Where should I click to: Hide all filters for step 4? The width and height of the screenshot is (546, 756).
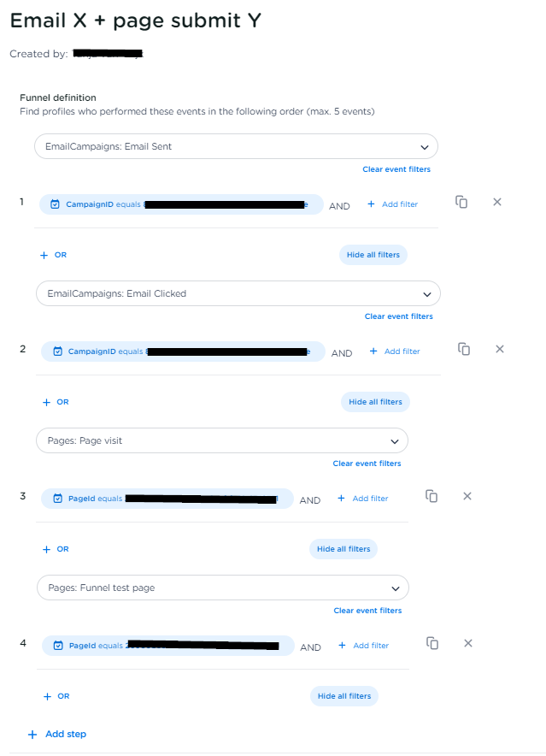[x=344, y=696]
